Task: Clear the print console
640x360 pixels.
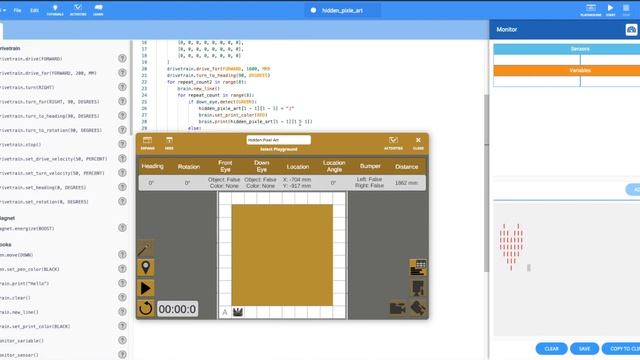Action: tap(551, 349)
